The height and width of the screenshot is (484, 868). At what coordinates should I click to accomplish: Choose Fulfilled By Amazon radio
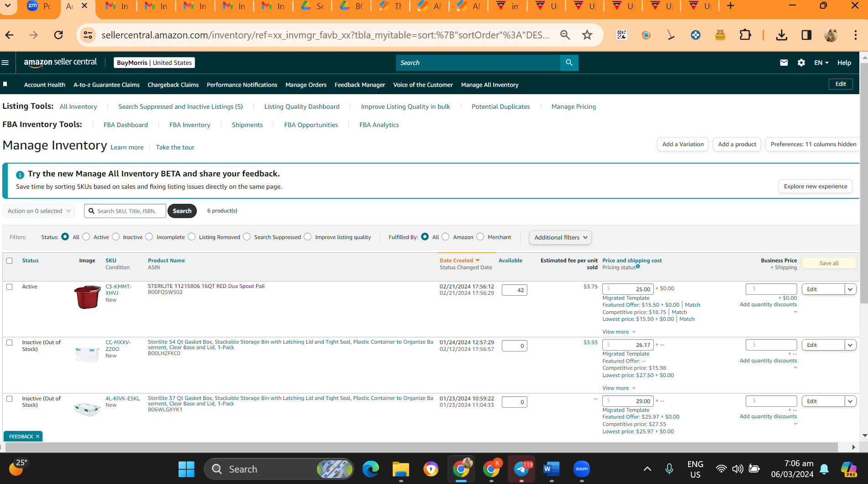tap(446, 237)
